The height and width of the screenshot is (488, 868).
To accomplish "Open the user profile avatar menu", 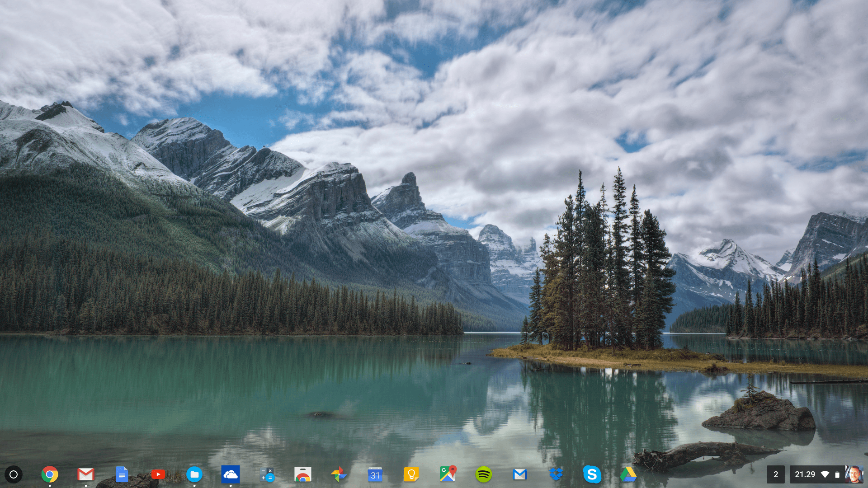I will click(x=854, y=474).
